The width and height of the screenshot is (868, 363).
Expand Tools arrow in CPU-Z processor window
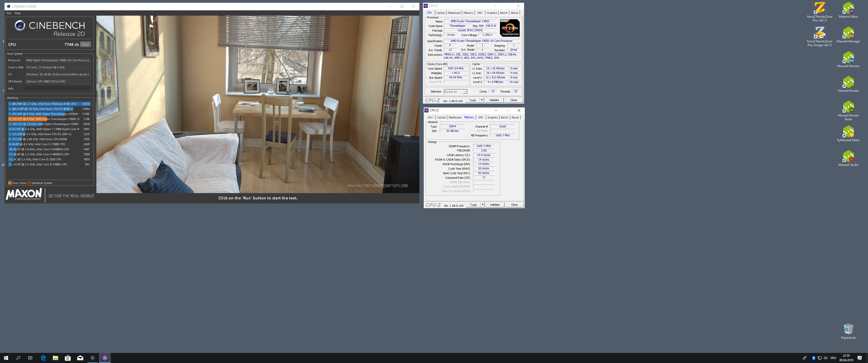[x=481, y=100]
